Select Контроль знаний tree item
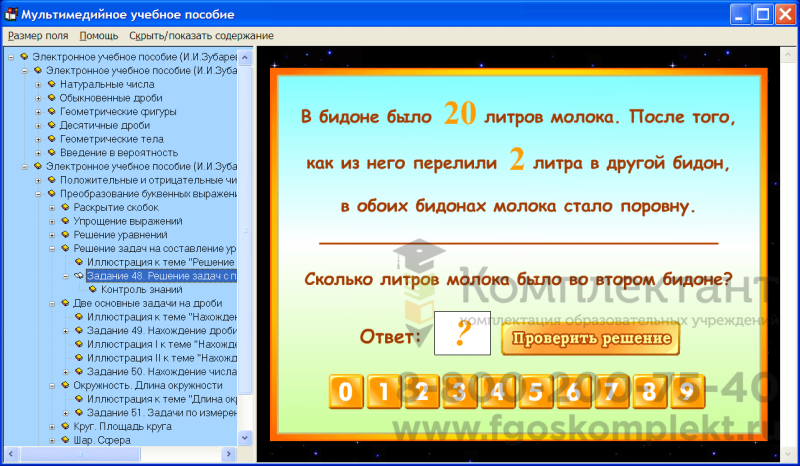Viewport: 800px width, 466px height. [141, 290]
